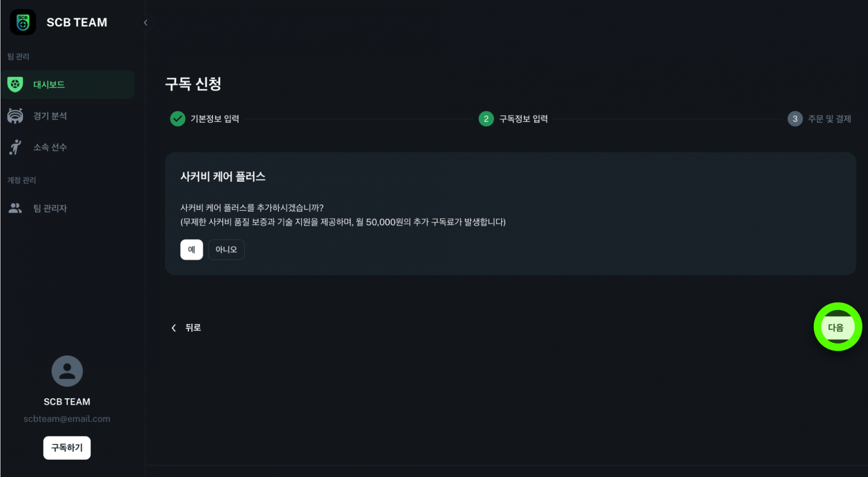Click the step 3 circle icon
This screenshot has height=477, width=868.
click(795, 119)
